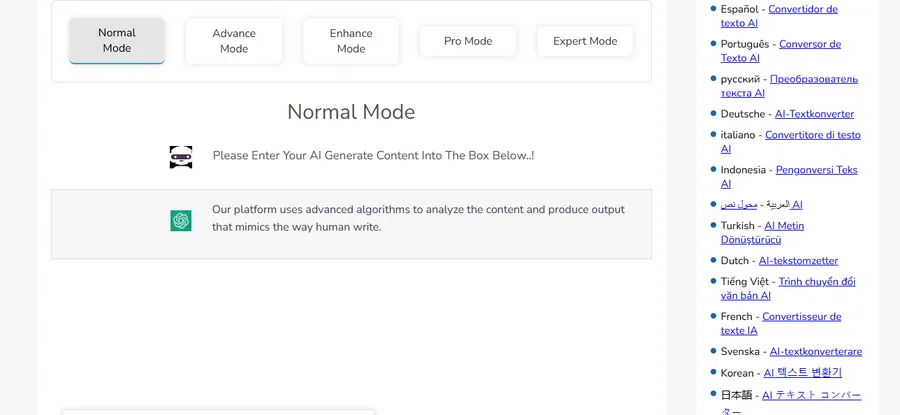Viewport: 900px width, 415px height.
Task: Visit the Deutsche AI-Textkonverter link
Action: click(814, 114)
